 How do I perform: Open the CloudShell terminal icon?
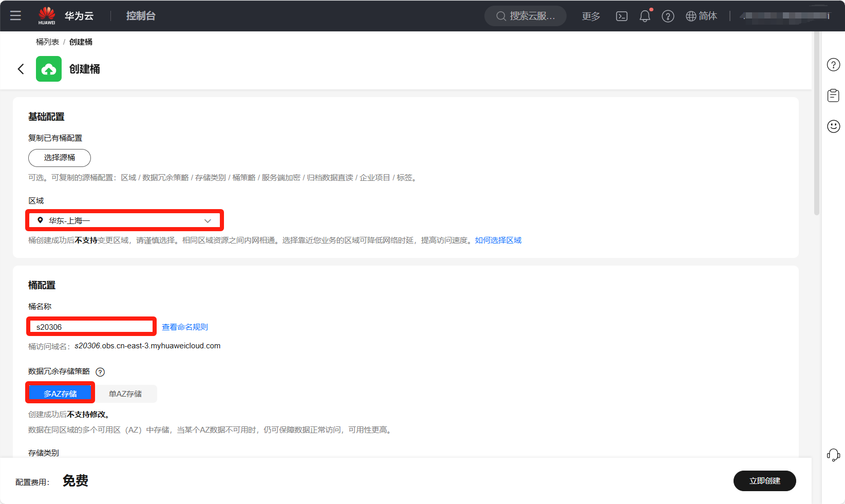(622, 16)
